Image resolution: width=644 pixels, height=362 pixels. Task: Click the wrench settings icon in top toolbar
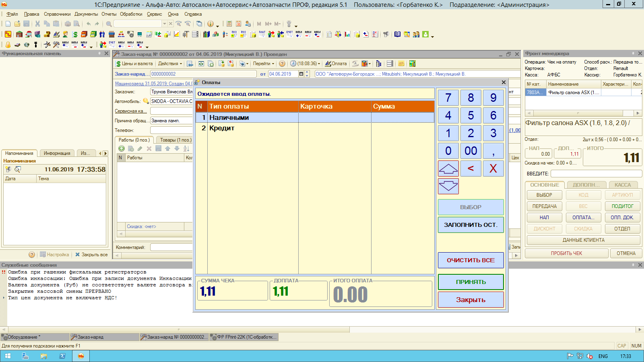click(x=289, y=24)
